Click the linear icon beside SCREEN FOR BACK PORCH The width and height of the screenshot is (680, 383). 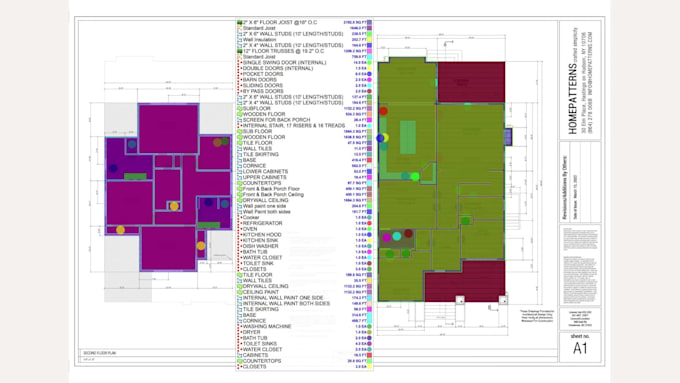pos(239,120)
